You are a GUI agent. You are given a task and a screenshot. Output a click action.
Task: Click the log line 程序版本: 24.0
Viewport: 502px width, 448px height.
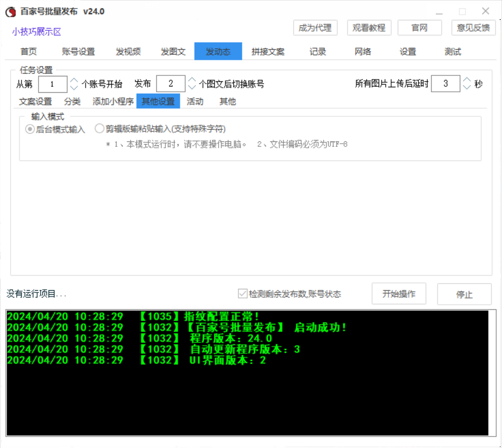(140, 338)
